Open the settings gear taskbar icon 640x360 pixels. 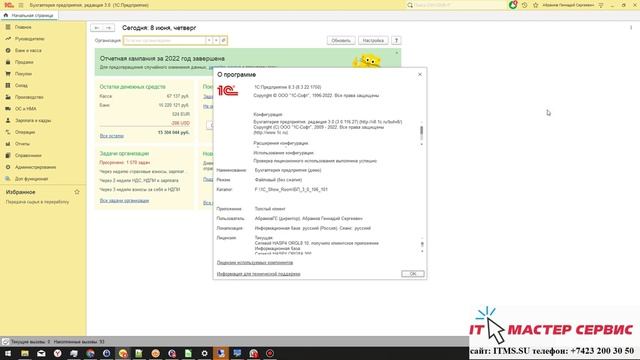click(x=204, y=353)
